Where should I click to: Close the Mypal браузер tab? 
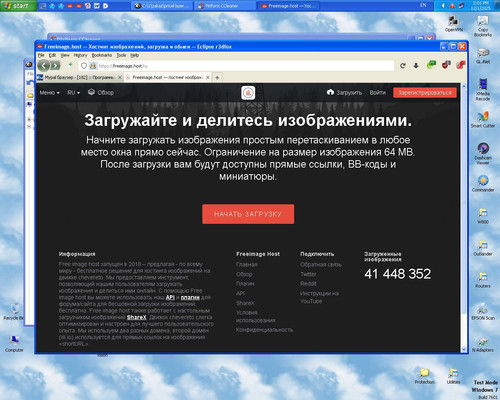pos(120,77)
